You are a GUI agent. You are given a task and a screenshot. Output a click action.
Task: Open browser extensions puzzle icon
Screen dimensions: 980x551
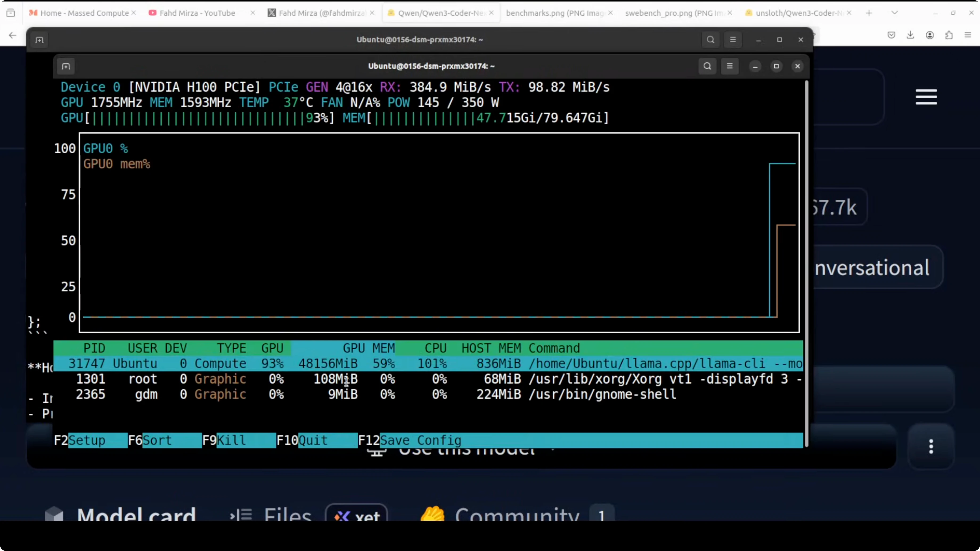(x=949, y=35)
